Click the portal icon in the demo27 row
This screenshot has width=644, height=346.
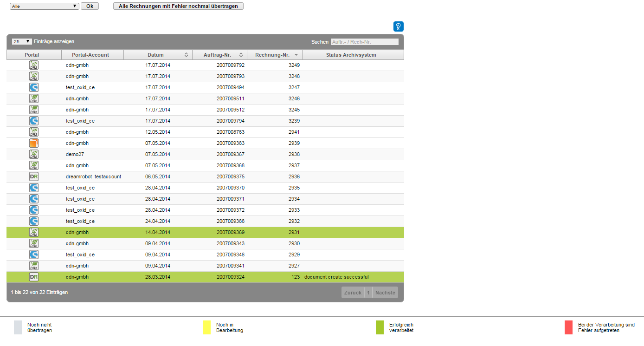[x=34, y=154]
